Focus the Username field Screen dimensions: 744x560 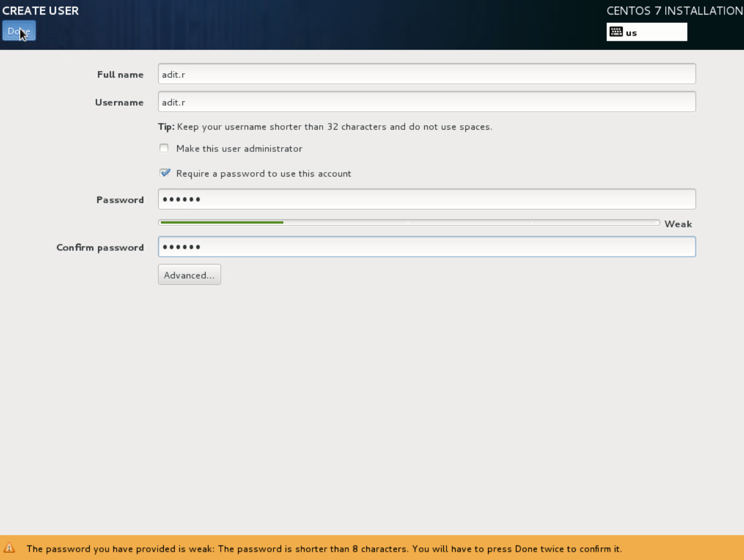pos(427,102)
